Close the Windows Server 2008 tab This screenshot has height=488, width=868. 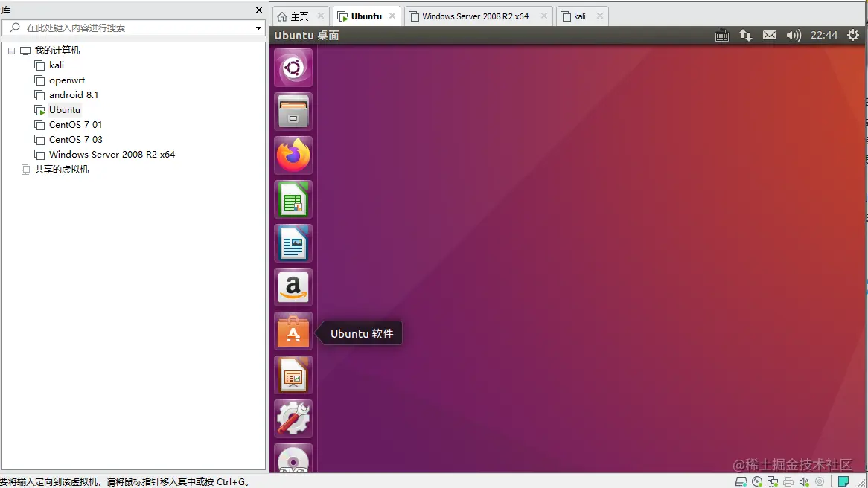543,16
